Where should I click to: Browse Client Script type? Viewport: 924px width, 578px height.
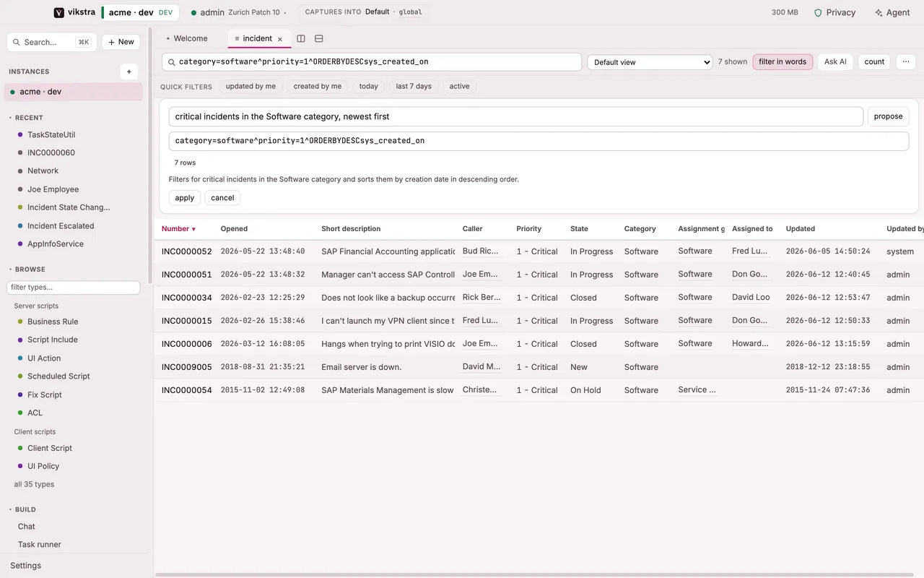[50, 448]
